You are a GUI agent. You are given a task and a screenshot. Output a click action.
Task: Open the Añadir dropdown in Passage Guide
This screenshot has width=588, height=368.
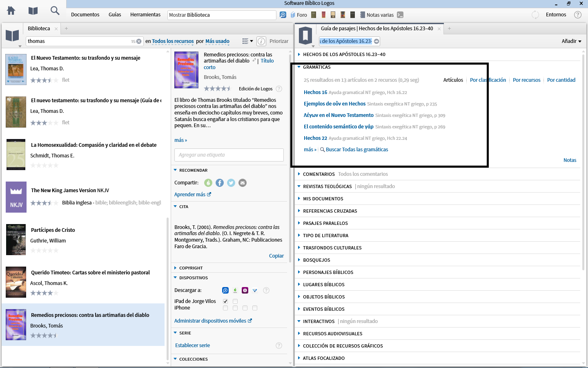pos(571,41)
